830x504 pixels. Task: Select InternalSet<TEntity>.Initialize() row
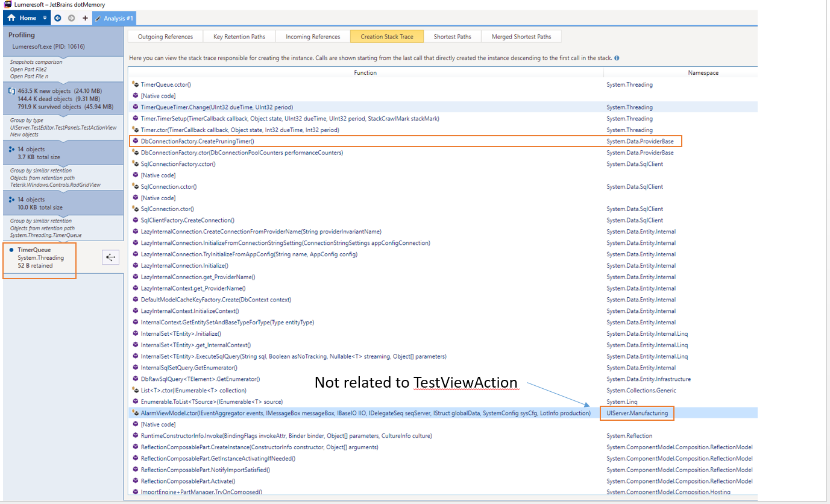443,333
